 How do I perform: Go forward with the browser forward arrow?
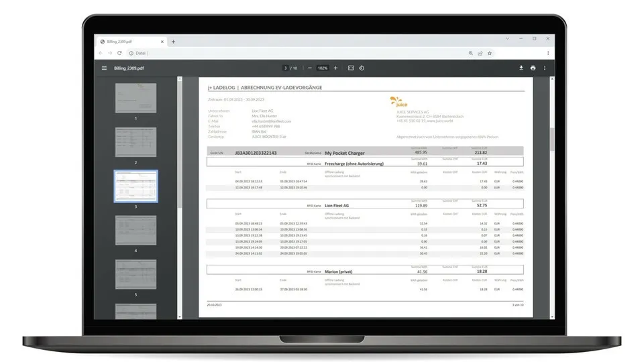tap(110, 53)
